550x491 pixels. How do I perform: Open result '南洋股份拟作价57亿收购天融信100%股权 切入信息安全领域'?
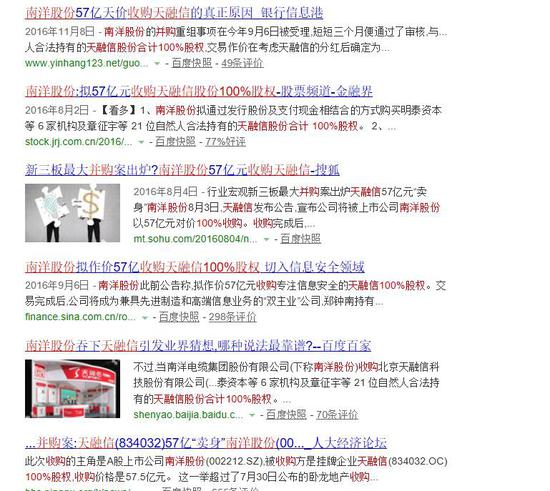pyautogui.click(x=195, y=267)
